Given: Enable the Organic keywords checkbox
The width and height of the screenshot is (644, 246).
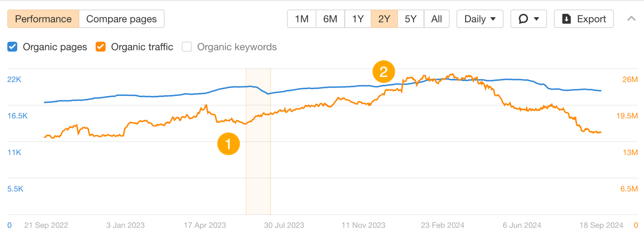Looking at the screenshot, I should [x=187, y=47].
